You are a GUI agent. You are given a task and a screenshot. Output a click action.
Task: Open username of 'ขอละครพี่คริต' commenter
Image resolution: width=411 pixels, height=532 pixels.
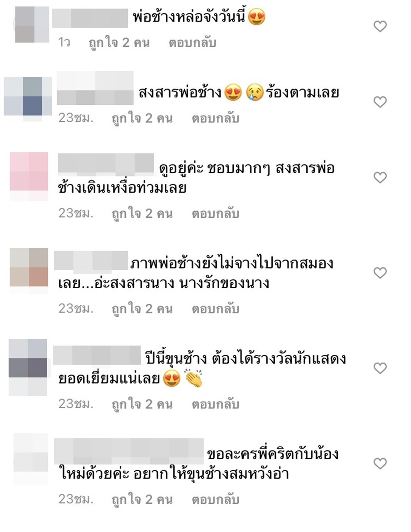(x=129, y=451)
